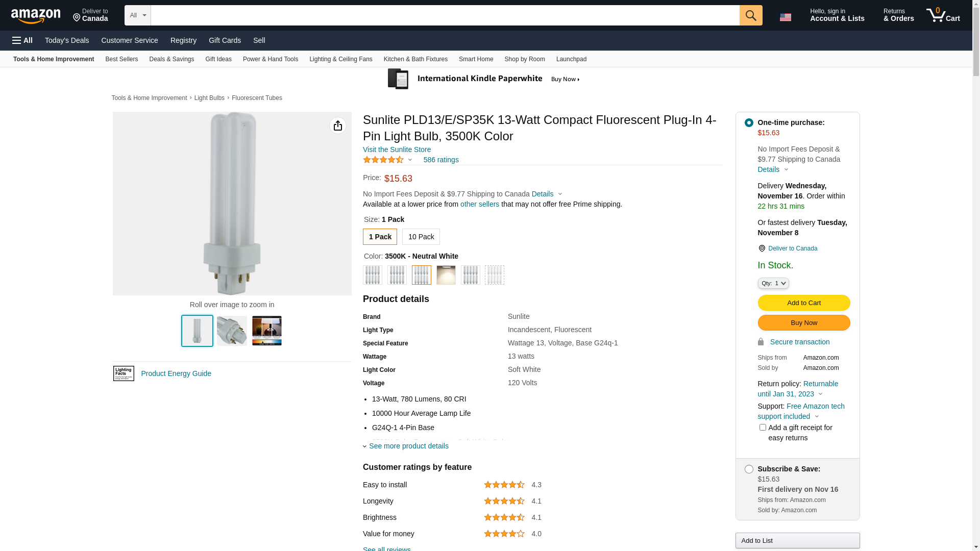Check the gift receipt checkbox
The height and width of the screenshot is (551, 980).
click(x=762, y=428)
